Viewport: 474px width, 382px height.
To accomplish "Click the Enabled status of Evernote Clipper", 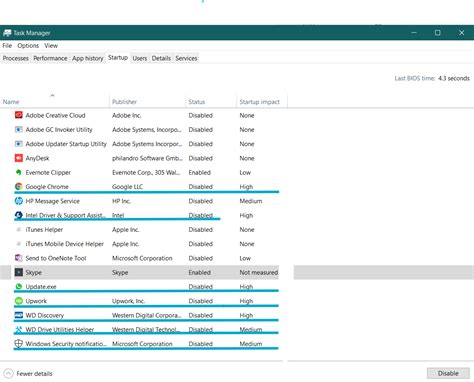I will pyautogui.click(x=199, y=173).
